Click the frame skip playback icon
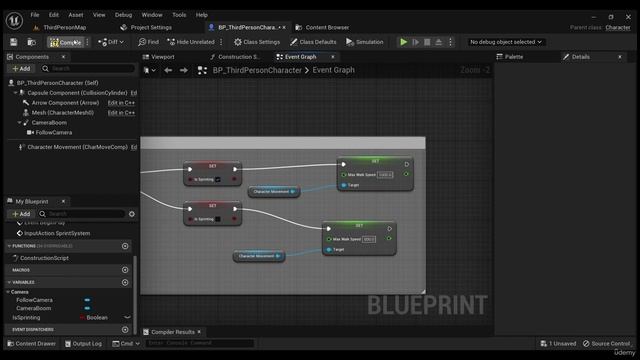The width and height of the screenshot is (640, 360). tap(416, 42)
